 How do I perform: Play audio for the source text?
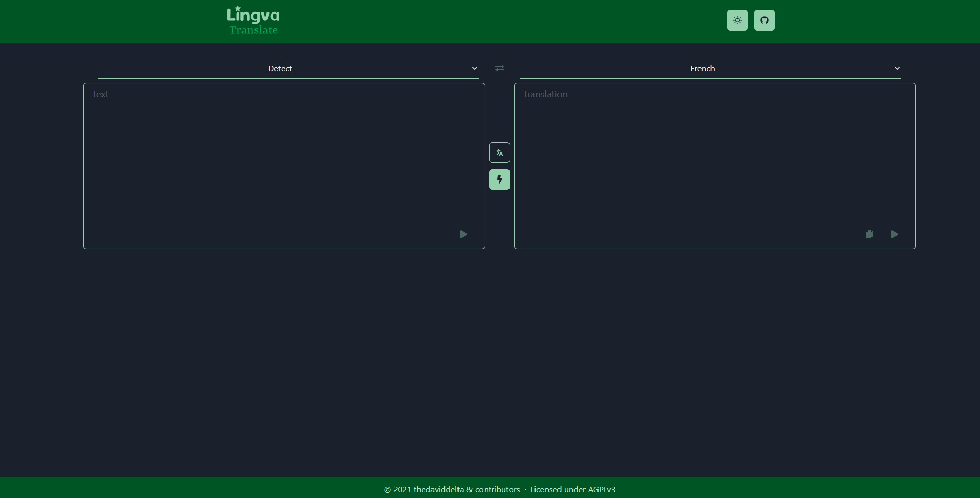point(463,234)
